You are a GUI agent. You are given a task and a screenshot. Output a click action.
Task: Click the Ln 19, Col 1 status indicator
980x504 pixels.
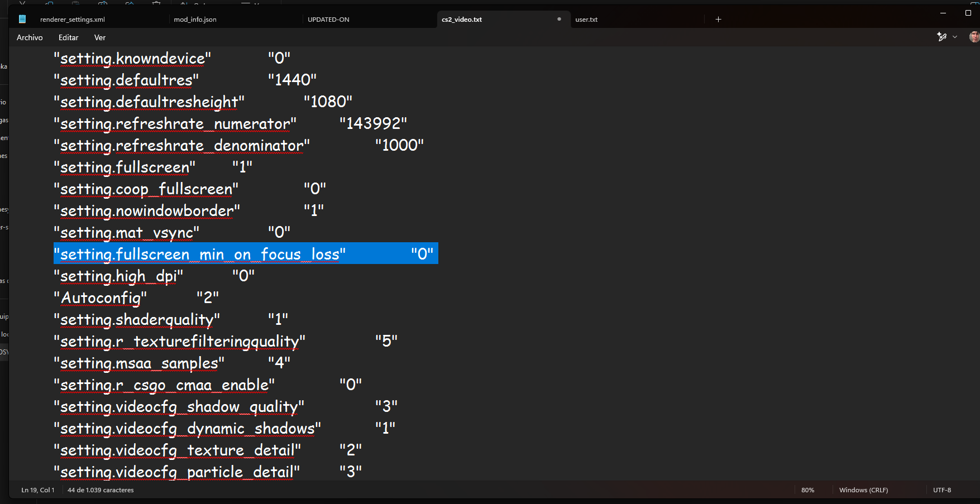click(x=38, y=490)
